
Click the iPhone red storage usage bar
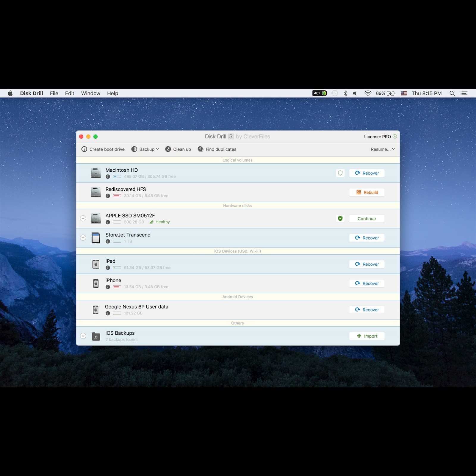pyautogui.click(x=117, y=287)
